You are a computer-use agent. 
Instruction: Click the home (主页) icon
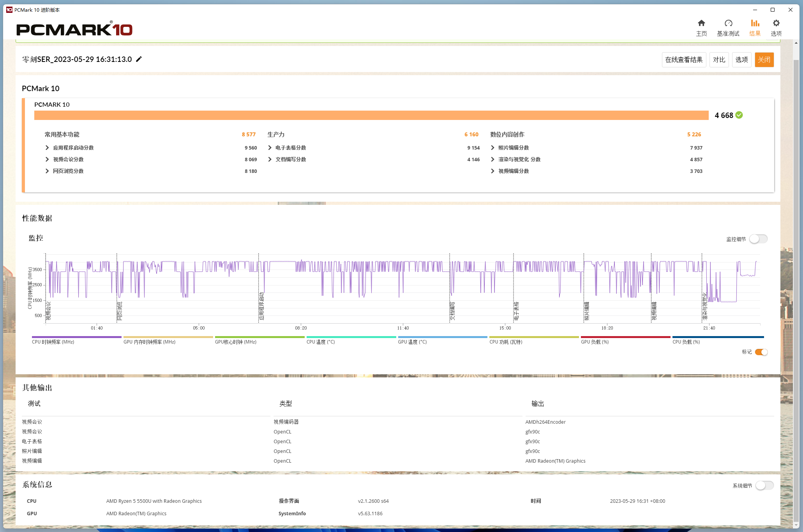click(701, 23)
